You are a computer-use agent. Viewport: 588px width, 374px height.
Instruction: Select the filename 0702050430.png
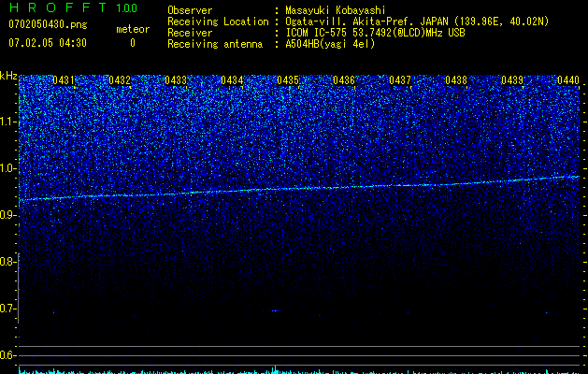click(48, 24)
